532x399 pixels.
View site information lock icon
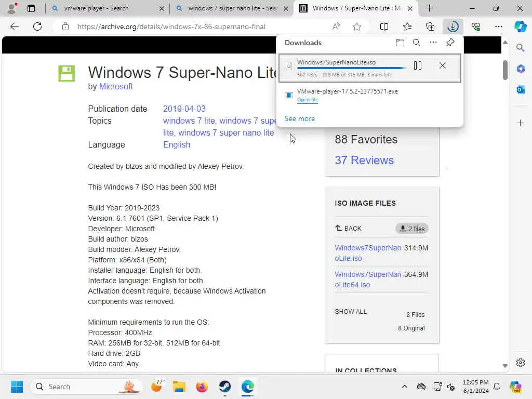tap(65, 26)
